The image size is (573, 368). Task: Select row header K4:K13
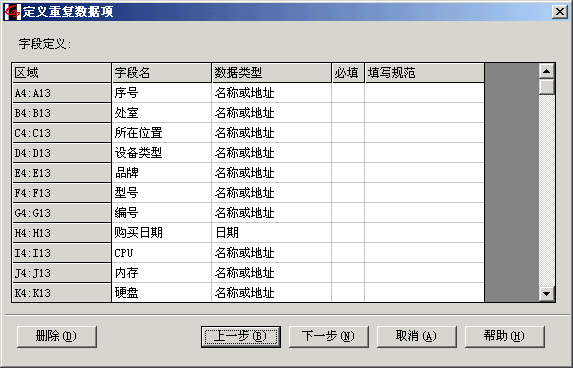(x=62, y=293)
